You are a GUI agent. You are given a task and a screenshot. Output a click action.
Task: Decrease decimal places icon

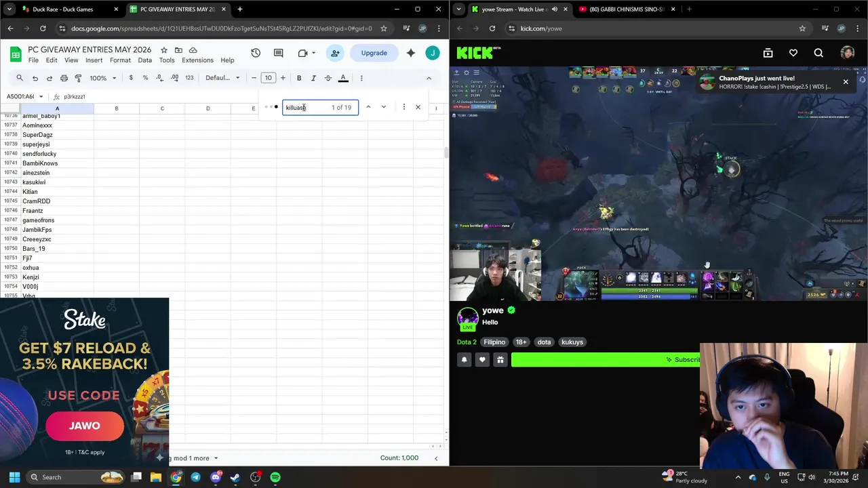159,78
